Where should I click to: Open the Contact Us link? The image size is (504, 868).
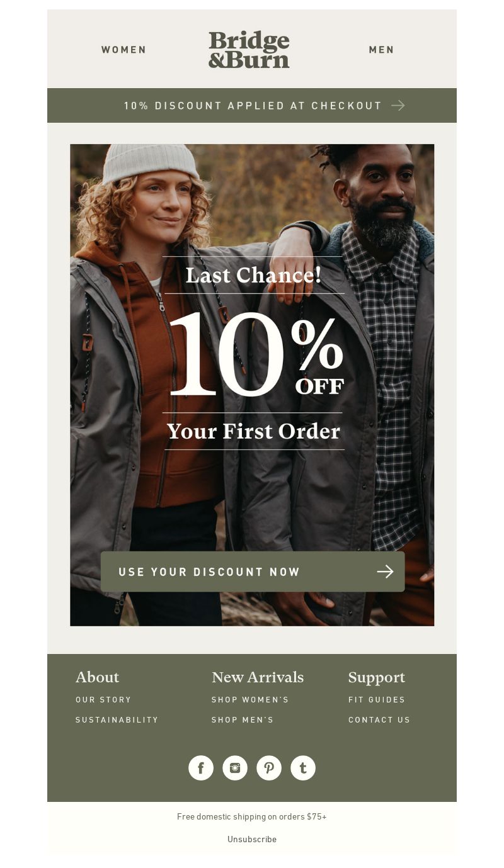coord(379,720)
